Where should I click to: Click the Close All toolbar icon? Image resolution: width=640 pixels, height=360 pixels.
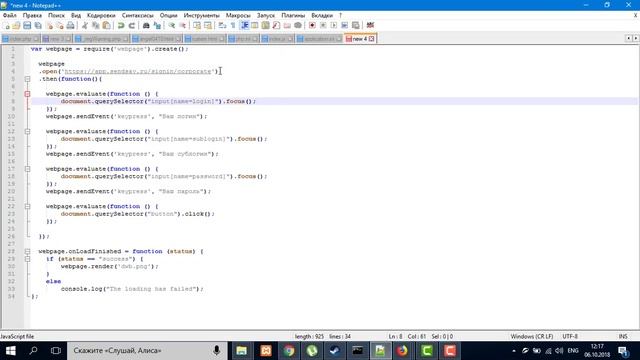[x=60, y=25]
